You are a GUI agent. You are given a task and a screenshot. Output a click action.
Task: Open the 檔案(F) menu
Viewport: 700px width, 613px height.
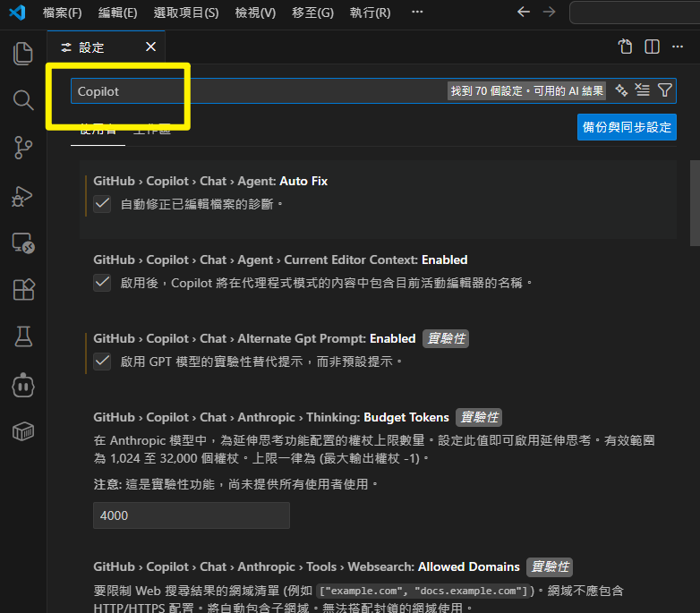click(x=62, y=13)
